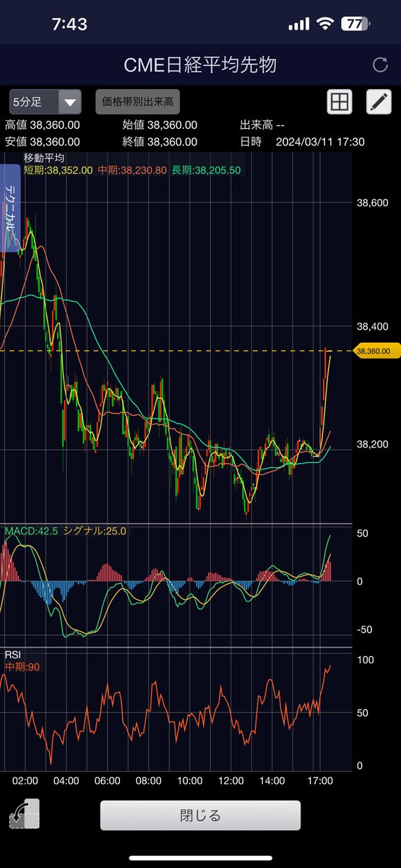Image resolution: width=401 pixels, height=868 pixels.
Task: Tap the 38,360.00 current price tag
Action: pyautogui.click(x=376, y=351)
